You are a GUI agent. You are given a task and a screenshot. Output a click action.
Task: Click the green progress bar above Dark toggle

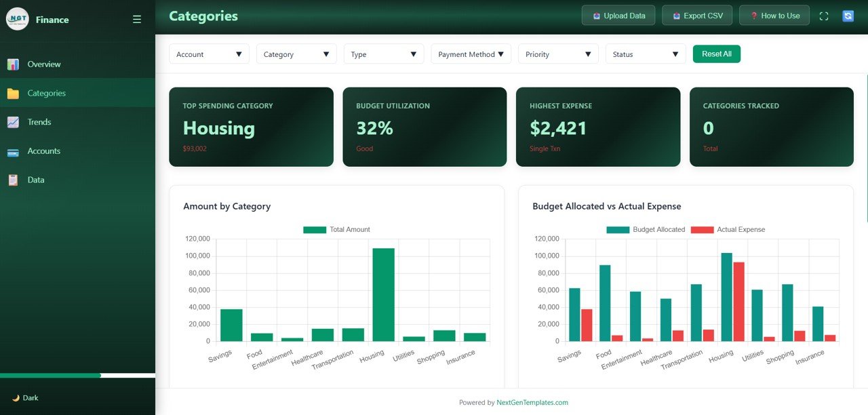tap(50, 375)
